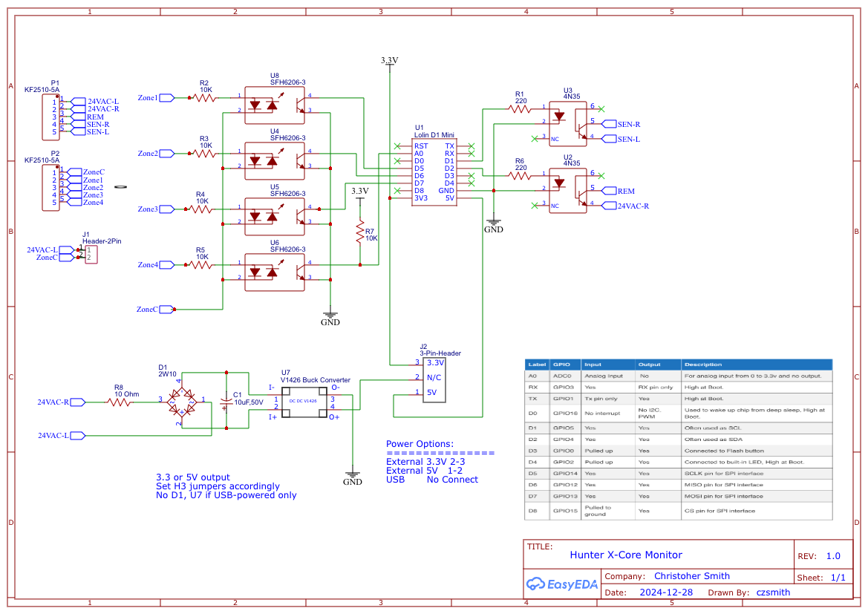Click the Zone3 input port before R4
868x614 pixels.
[x=156, y=209]
